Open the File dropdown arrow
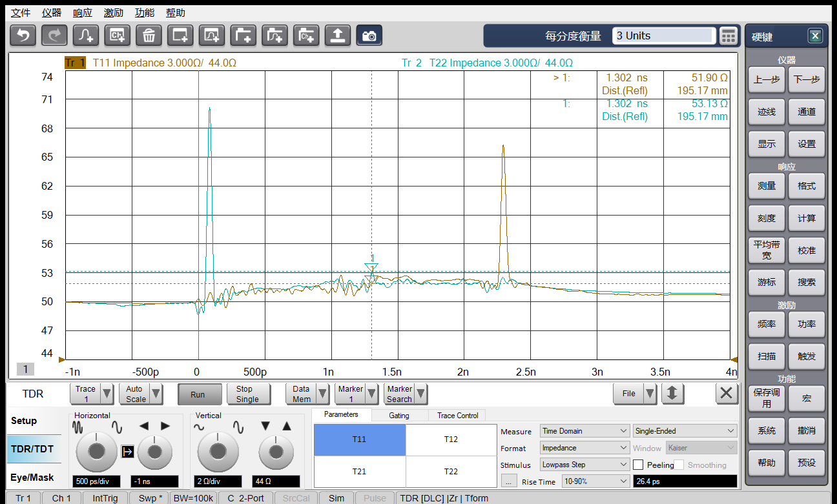The width and height of the screenshot is (837, 504). click(650, 393)
